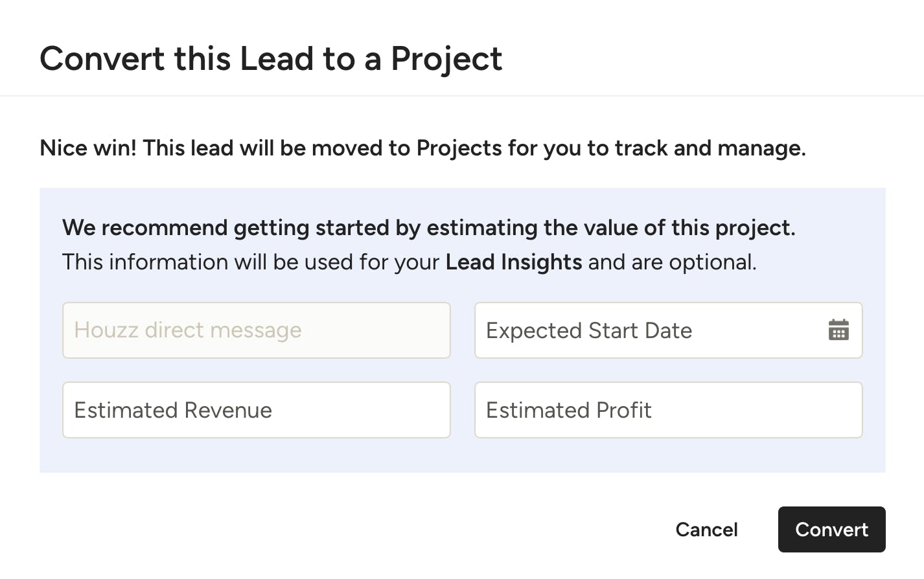This screenshot has width=924, height=579.
Task: Click empty blue panel area below Estimated Revenue
Action: coord(256,455)
